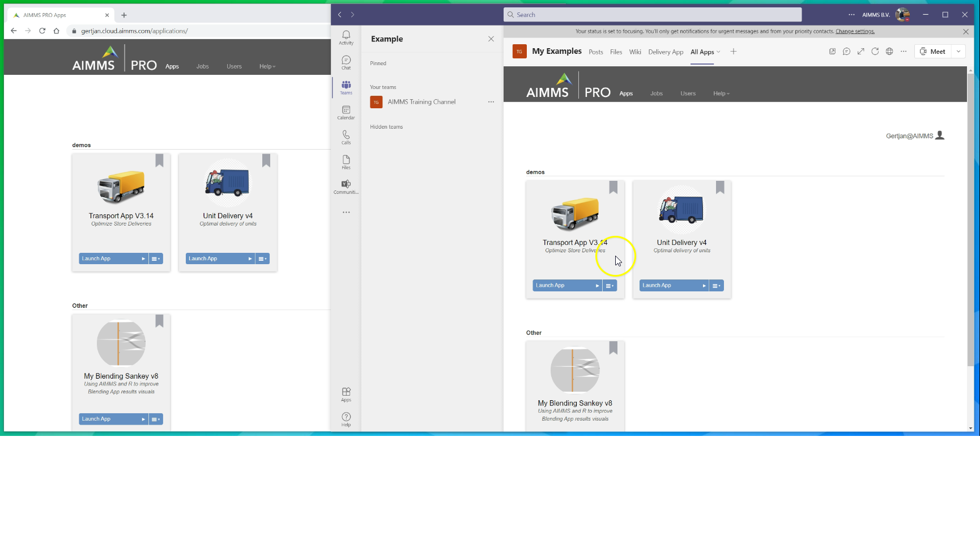This screenshot has width=980, height=534.
Task: Go forward in Teams navigation history
Action: click(x=352, y=15)
